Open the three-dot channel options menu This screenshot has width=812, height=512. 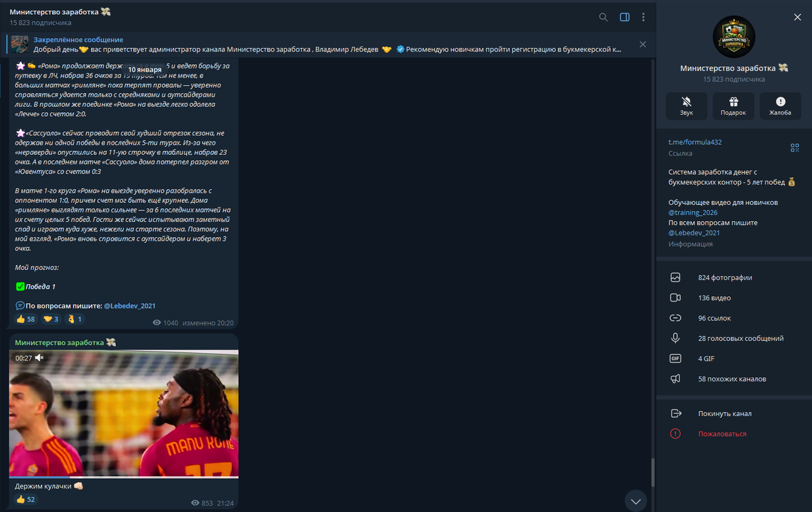click(644, 18)
